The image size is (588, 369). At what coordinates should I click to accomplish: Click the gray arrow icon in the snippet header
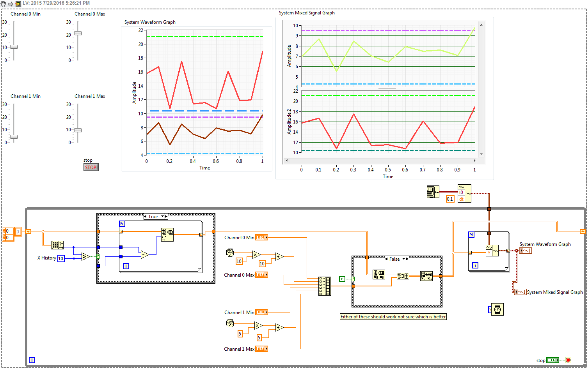point(11,4)
